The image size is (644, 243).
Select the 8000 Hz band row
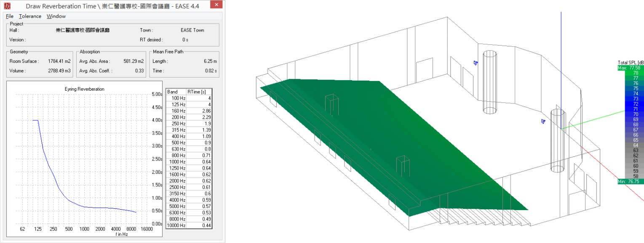tap(189, 219)
